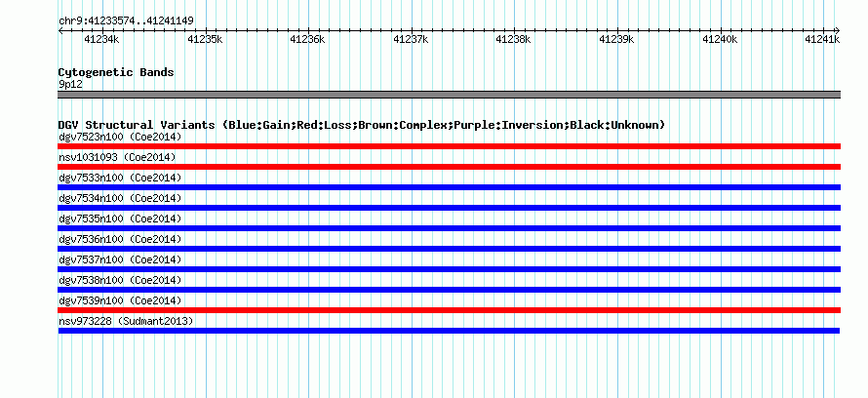Screen dimensions: 868x398
Task: Click the 41238k ruler tick label
Action: pyautogui.click(x=513, y=39)
